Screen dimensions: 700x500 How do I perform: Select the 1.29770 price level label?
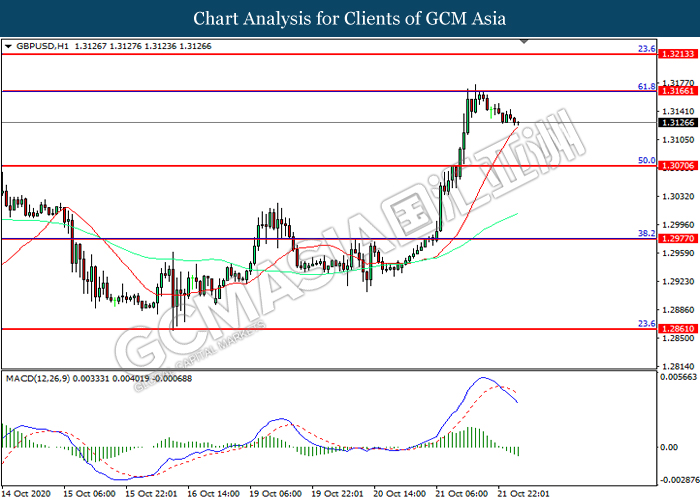(678, 239)
